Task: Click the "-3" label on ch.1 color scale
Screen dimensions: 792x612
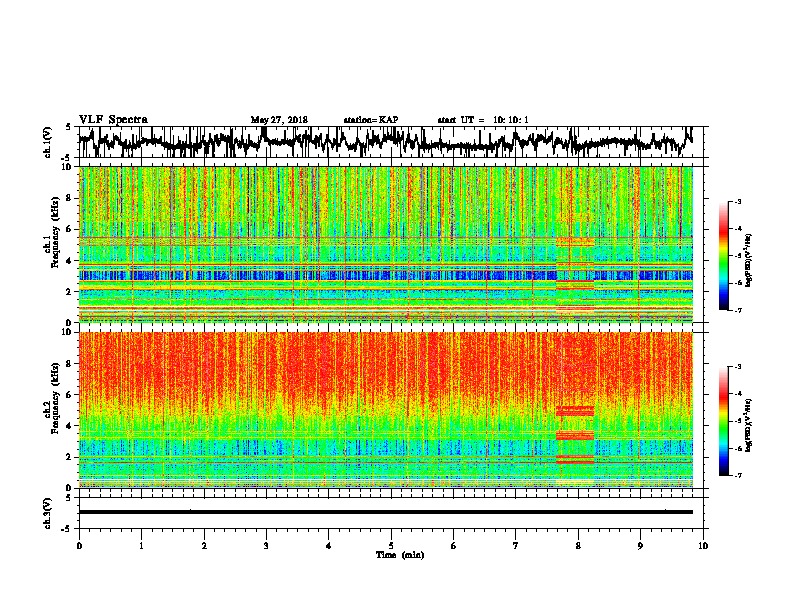Action: pos(737,202)
